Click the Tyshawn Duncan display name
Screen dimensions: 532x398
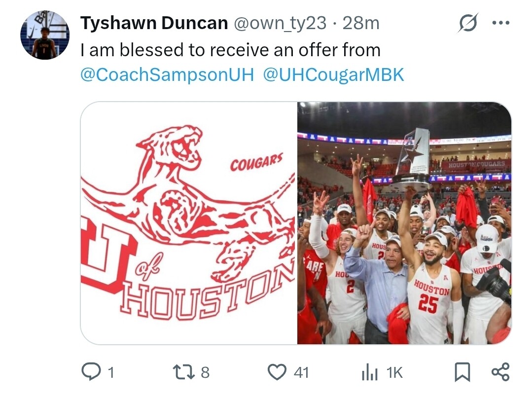[x=154, y=23]
